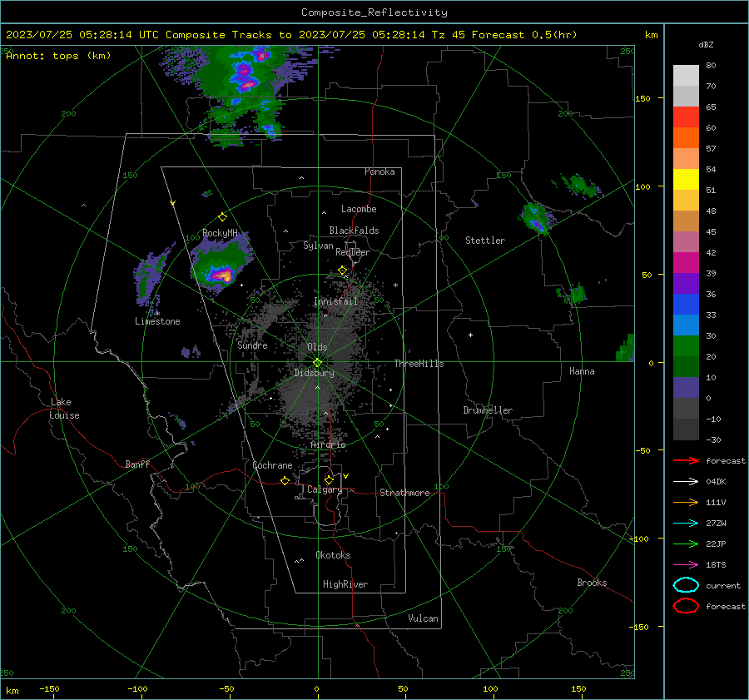This screenshot has height=700, width=749.
Task: Click the yellow diamond marker at radar center
Action: point(317,362)
